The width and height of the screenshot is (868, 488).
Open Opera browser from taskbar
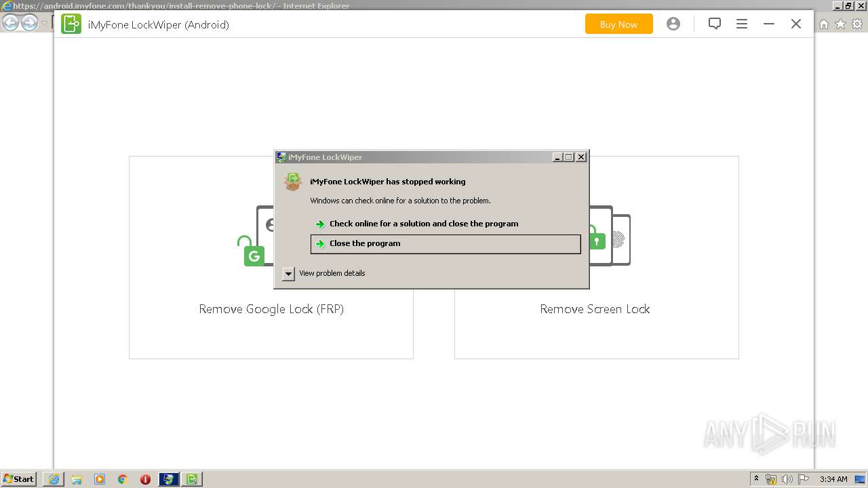[x=145, y=479]
